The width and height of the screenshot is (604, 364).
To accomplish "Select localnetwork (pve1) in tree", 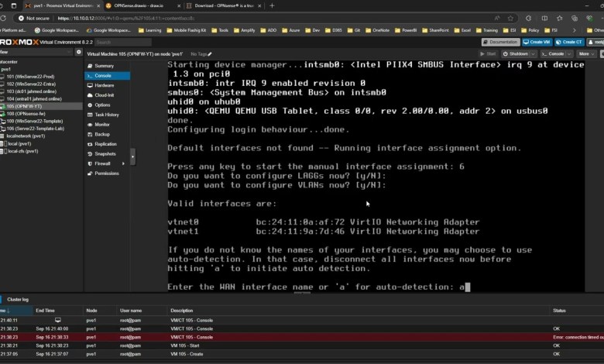I will coord(26,136).
